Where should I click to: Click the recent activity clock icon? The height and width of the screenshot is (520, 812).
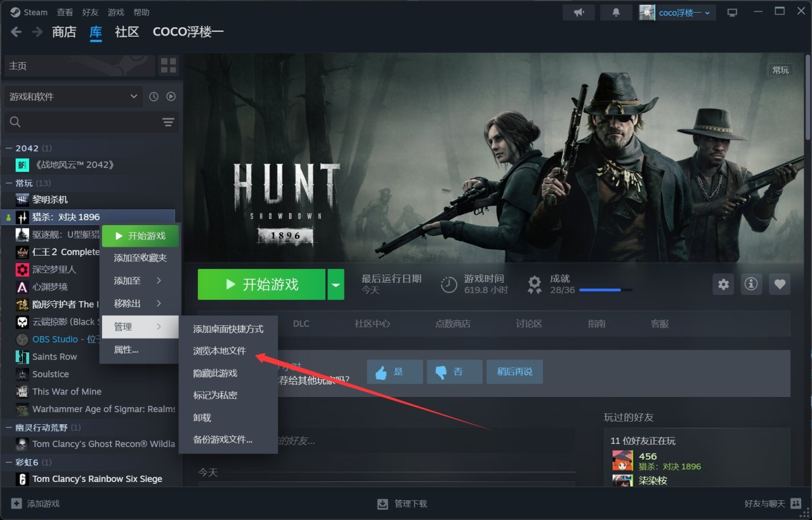pos(154,96)
